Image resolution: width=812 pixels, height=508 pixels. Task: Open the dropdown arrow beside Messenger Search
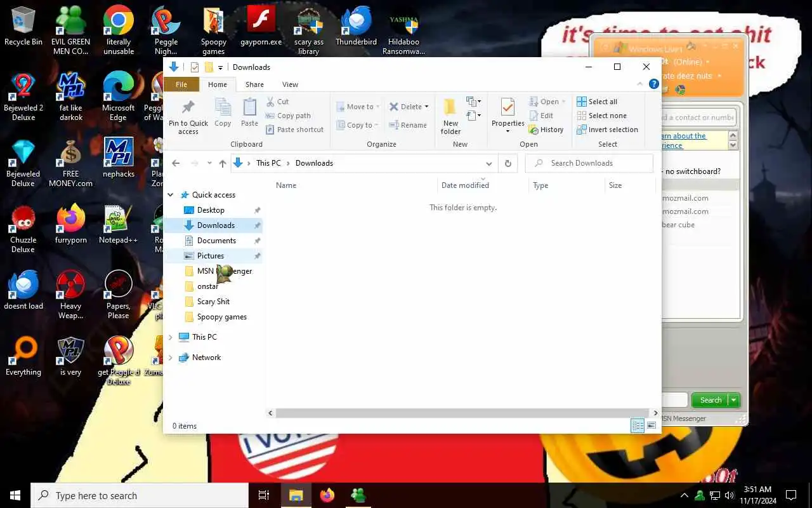point(734,400)
